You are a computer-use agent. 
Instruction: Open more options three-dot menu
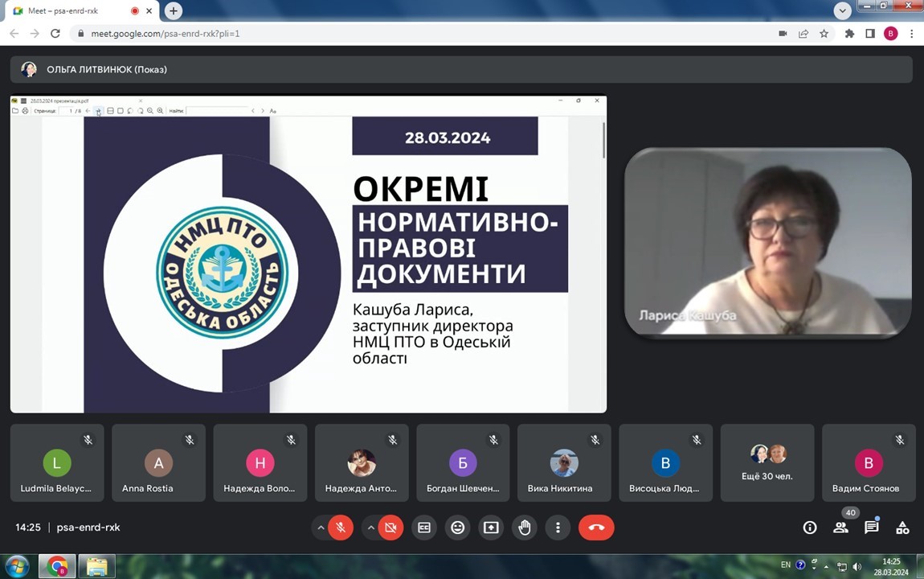pos(558,528)
